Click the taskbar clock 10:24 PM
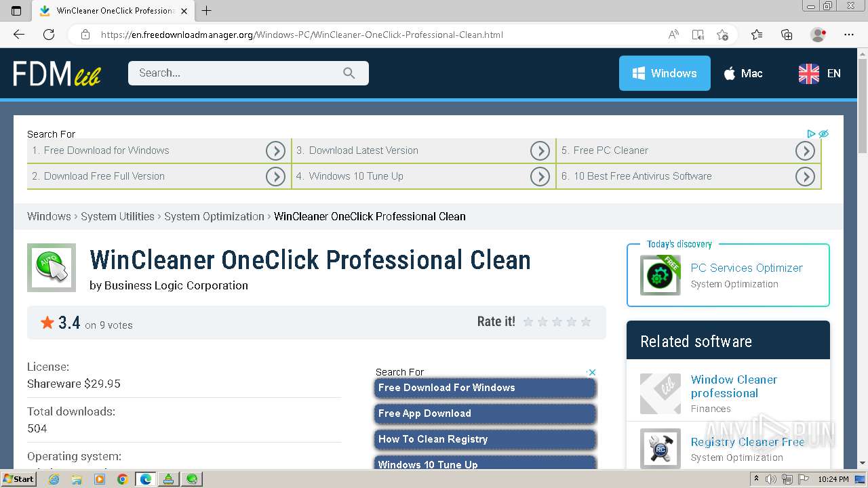 [833, 479]
